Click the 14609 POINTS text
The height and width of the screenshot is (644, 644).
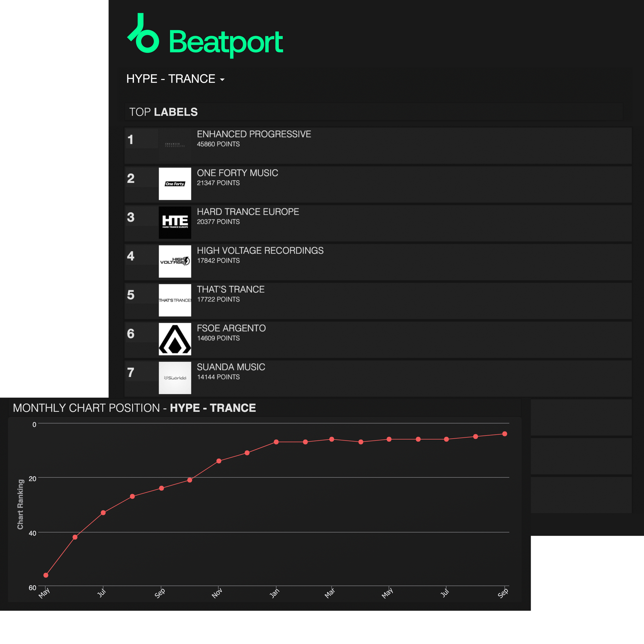tap(218, 338)
